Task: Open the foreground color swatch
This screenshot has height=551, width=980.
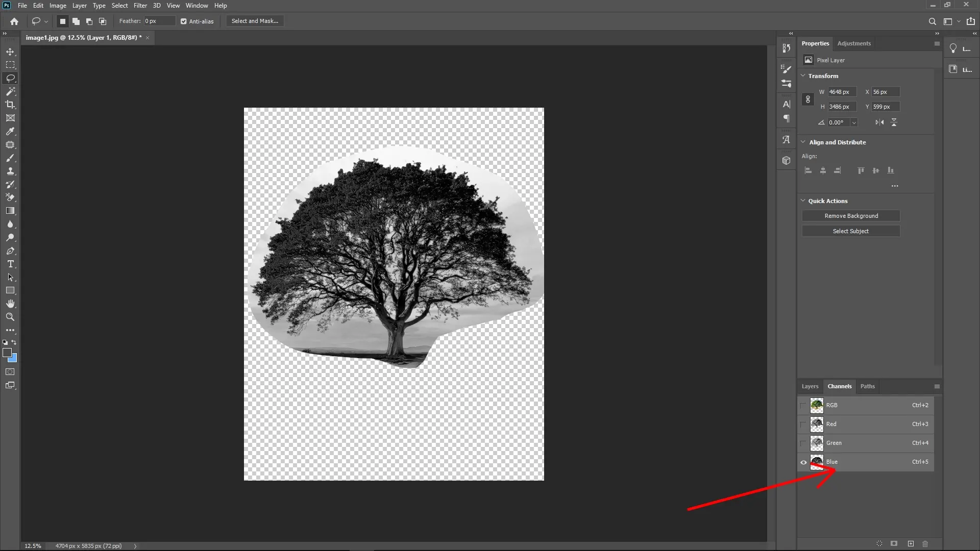Action: click(x=8, y=352)
